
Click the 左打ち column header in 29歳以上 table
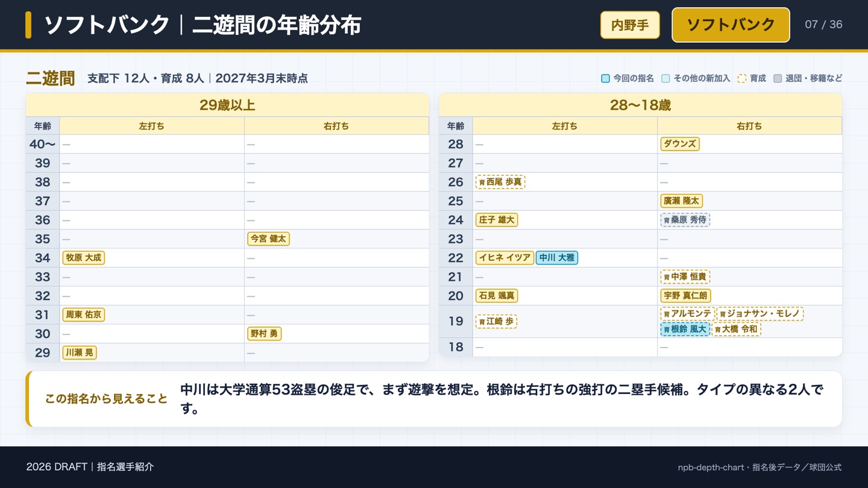[152, 126]
